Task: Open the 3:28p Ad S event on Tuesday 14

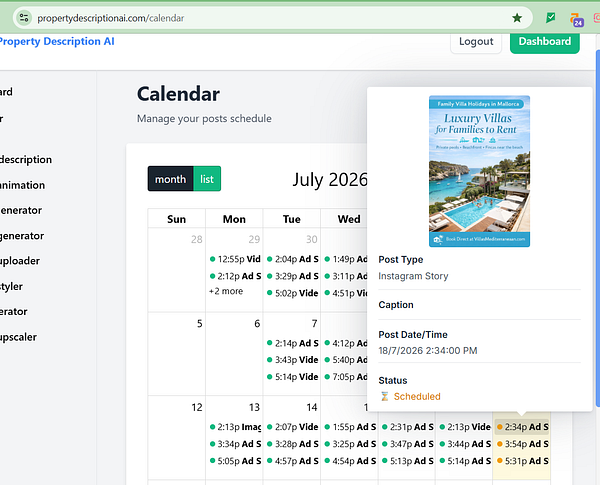Action: pyautogui.click(x=292, y=444)
